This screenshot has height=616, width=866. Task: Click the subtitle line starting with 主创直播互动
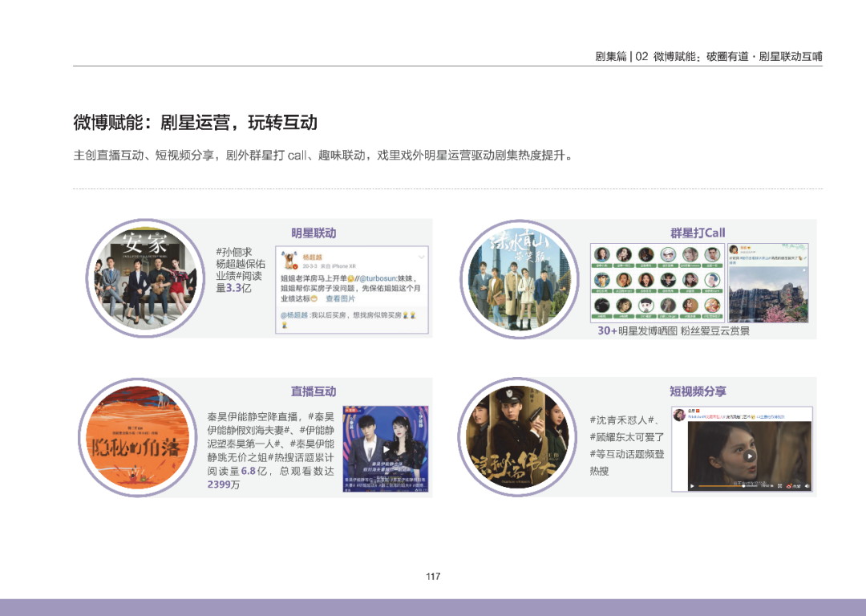coord(323,156)
